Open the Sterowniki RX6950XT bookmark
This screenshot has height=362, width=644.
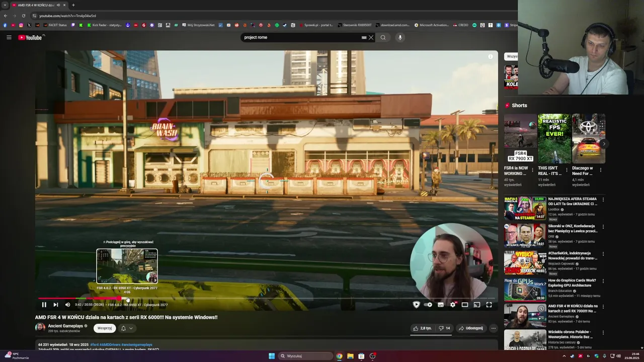(355, 25)
